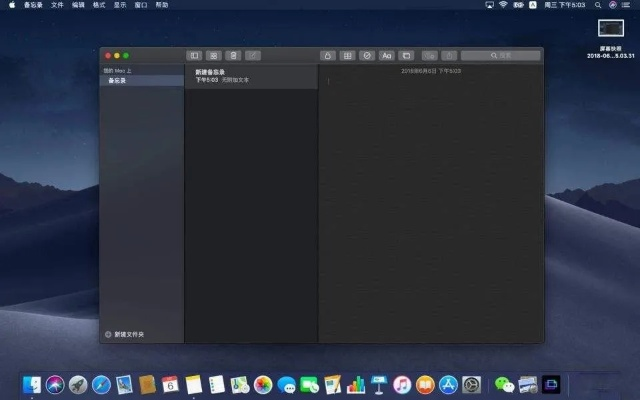Open the 文件 menu in menu bar
Image resolution: width=640 pixels, height=400 pixels.
pyautogui.click(x=57, y=5)
